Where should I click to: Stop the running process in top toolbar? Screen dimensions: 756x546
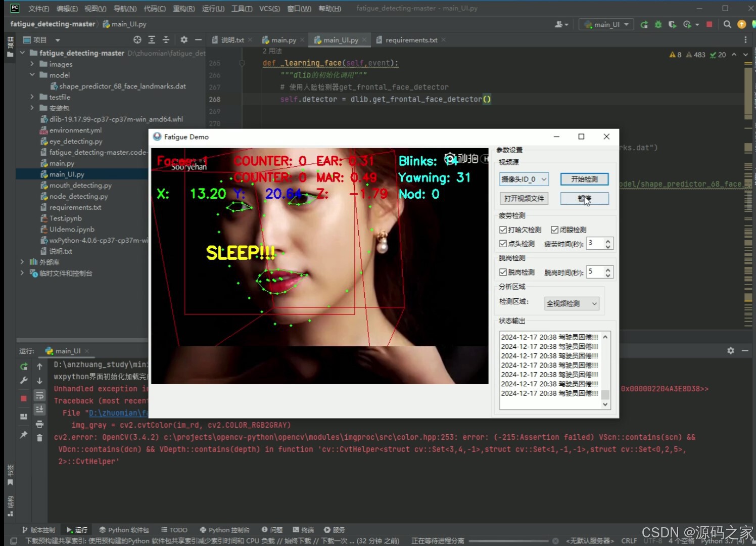click(x=709, y=24)
